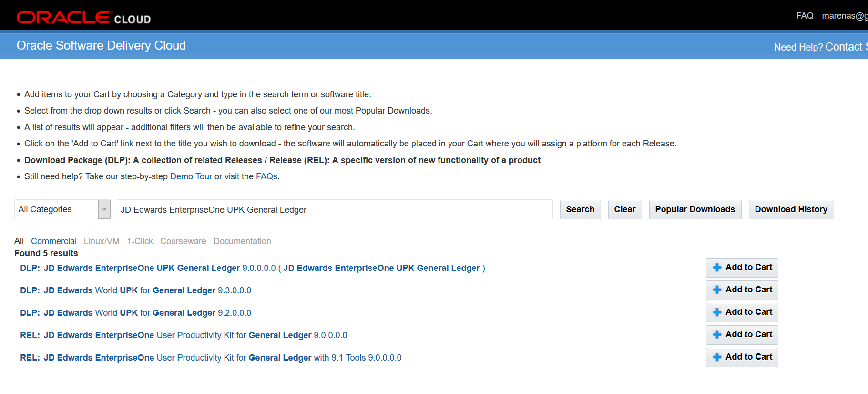Switch to the 1-Click filter tab

(x=140, y=241)
